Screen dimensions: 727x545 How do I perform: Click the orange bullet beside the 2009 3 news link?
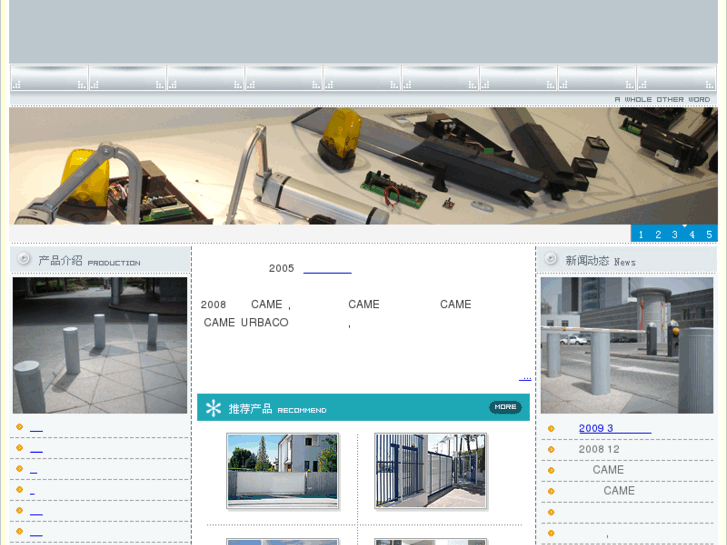(x=551, y=429)
